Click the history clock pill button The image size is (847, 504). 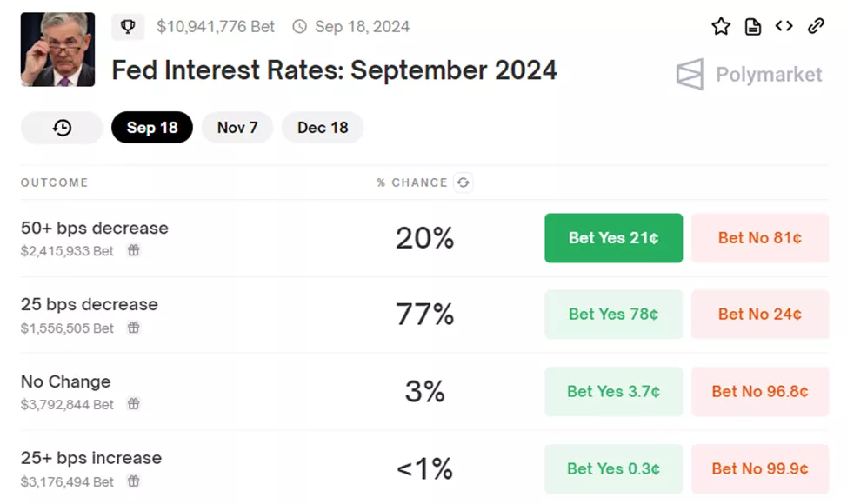[62, 128]
